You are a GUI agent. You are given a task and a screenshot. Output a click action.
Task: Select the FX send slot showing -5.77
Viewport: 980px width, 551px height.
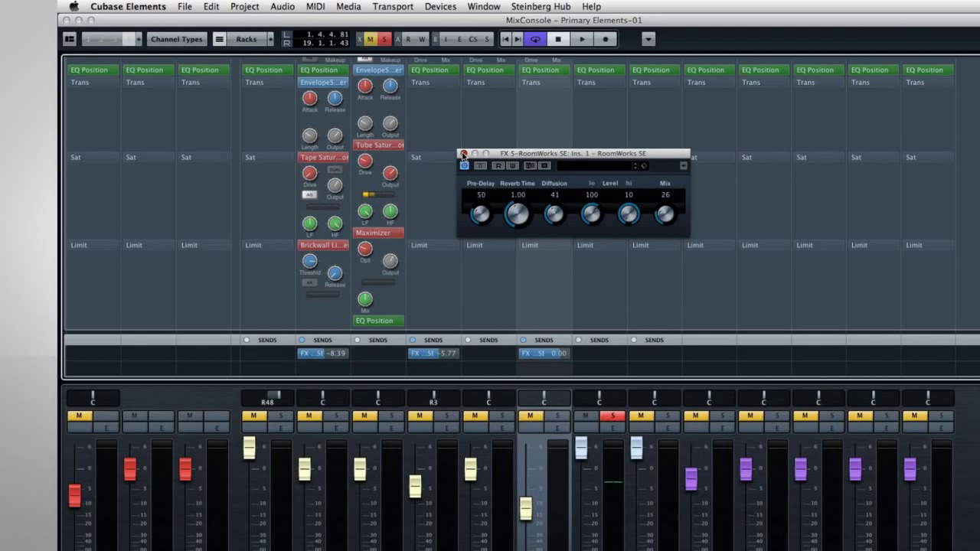(x=433, y=353)
